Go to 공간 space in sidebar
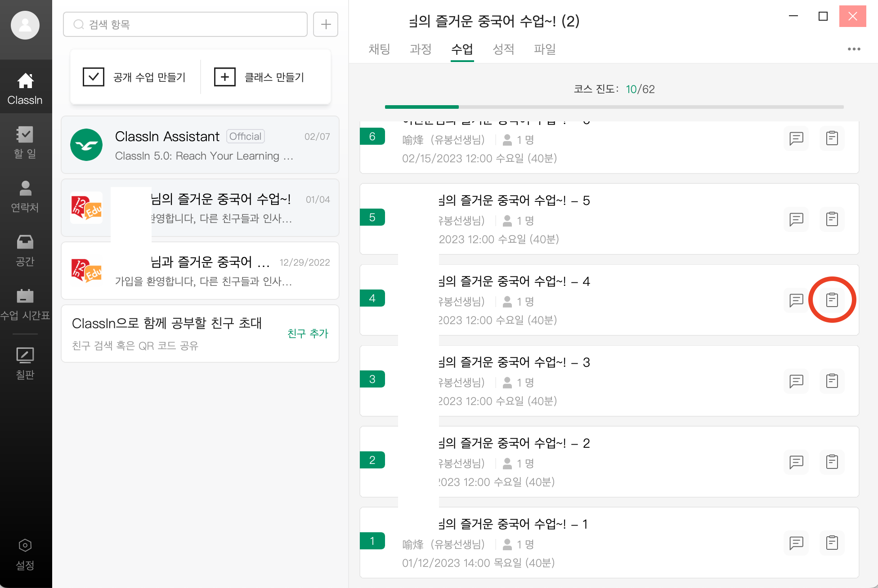Viewport: 878px width, 588px height. [x=25, y=250]
